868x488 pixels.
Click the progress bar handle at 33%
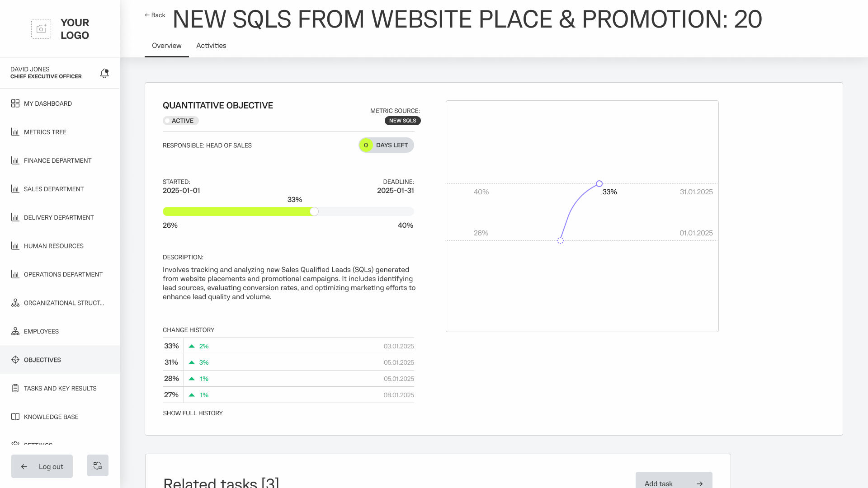(314, 211)
